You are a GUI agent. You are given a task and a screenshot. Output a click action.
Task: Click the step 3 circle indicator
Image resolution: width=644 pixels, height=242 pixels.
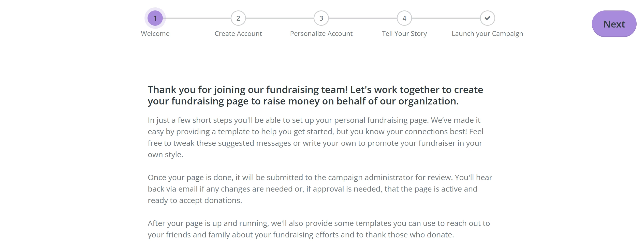tap(321, 18)
